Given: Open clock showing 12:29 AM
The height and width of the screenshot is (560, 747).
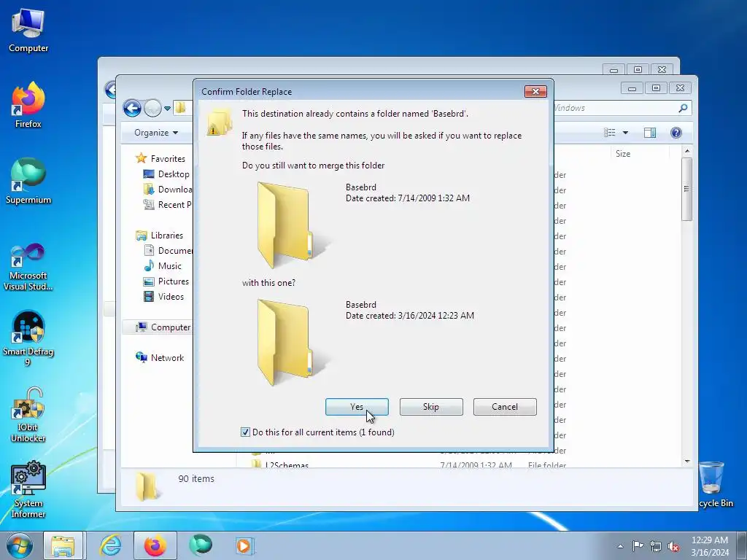Looking at the screenshot, I should [710, 545].
